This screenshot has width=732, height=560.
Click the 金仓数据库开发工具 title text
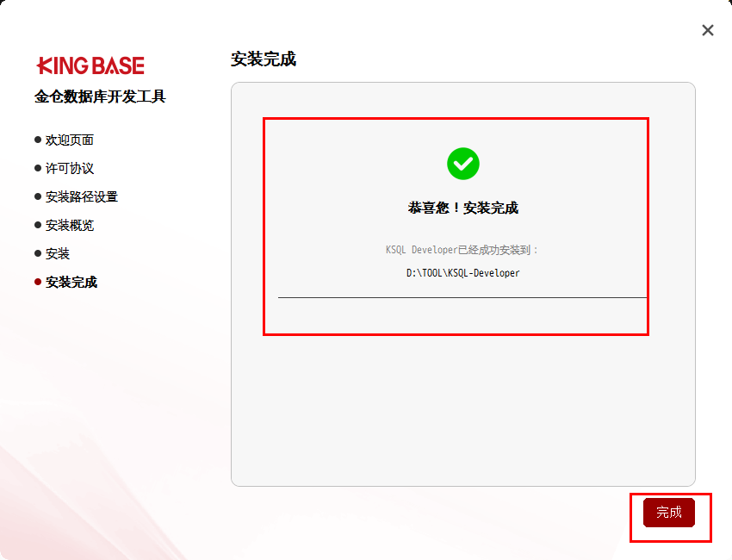click(x=100, y=96)
